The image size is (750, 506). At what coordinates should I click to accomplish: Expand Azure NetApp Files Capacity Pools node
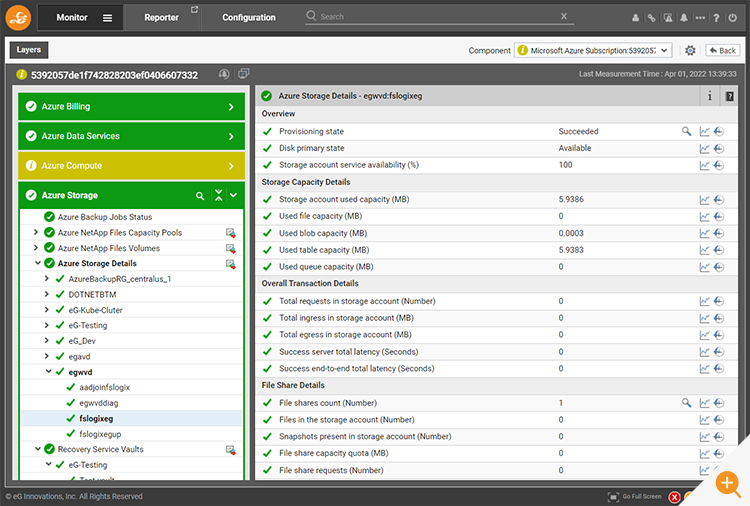tap(35, 232)
